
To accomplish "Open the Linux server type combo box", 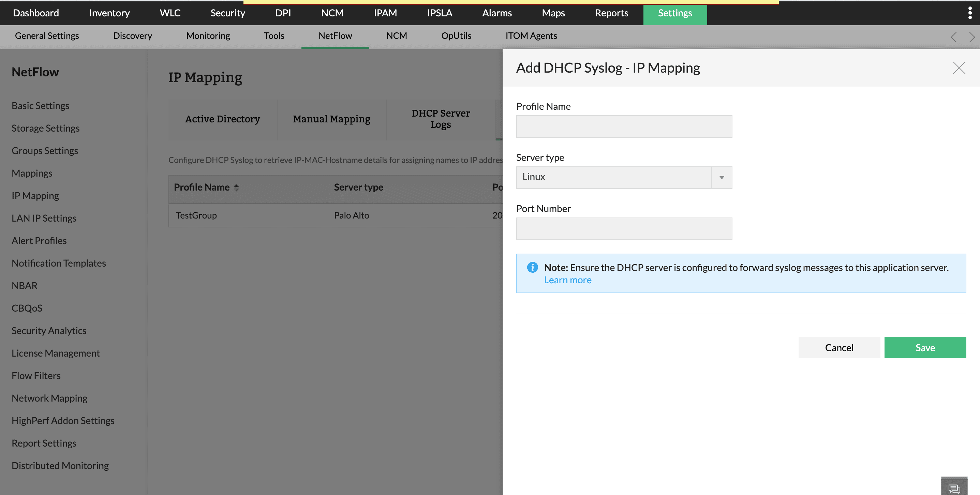I will click(614, 177).
